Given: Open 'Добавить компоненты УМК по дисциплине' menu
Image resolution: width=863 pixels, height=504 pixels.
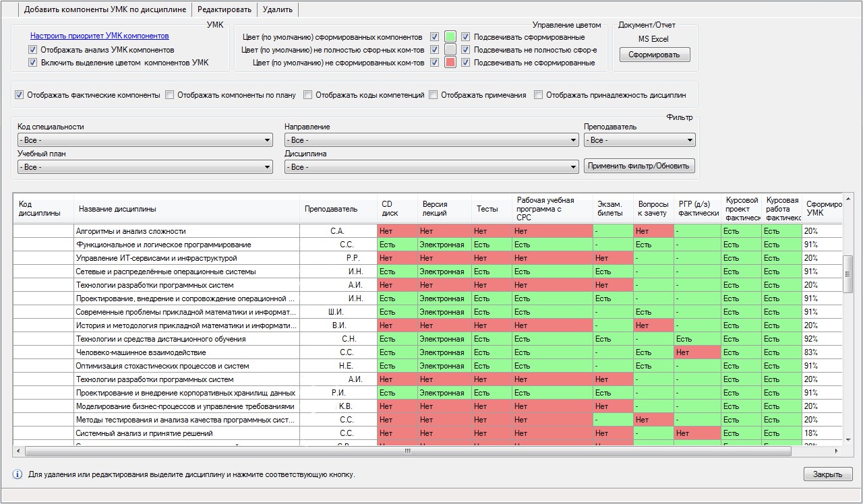Looking at the screenshot, I should click(x=105, y=9).
